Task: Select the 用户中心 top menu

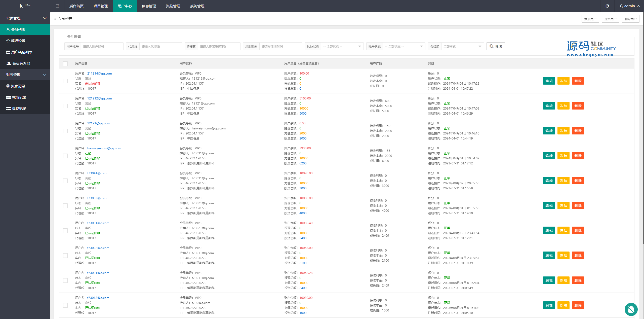Action: point(125,6)
